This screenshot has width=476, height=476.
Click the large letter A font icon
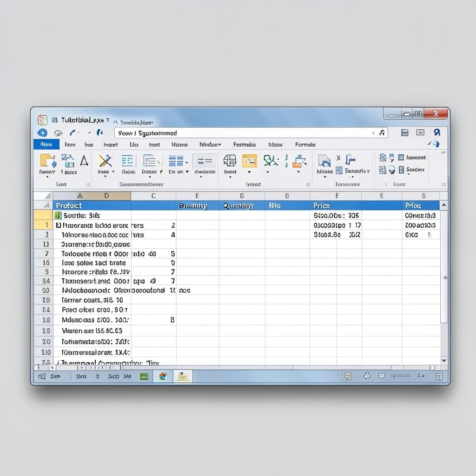click(x=84, y=160)
